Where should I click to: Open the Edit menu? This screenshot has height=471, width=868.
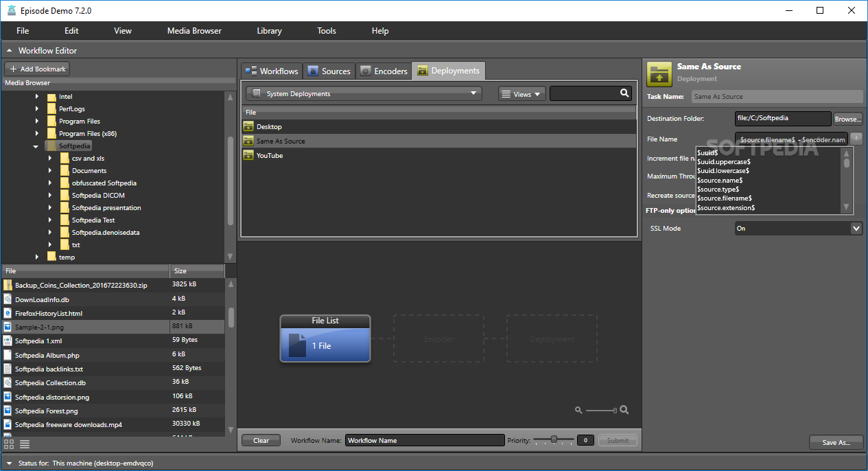click(71, 31)
